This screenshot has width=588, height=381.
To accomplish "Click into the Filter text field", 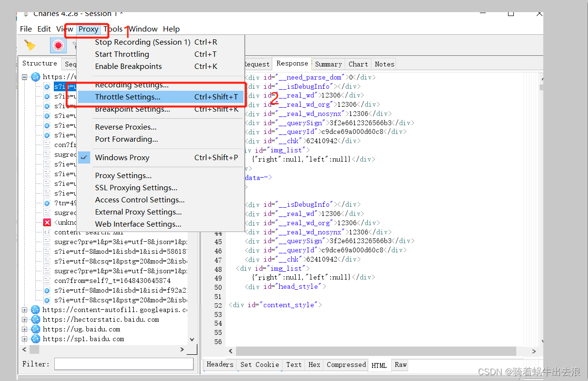I will tap(124, 364).
